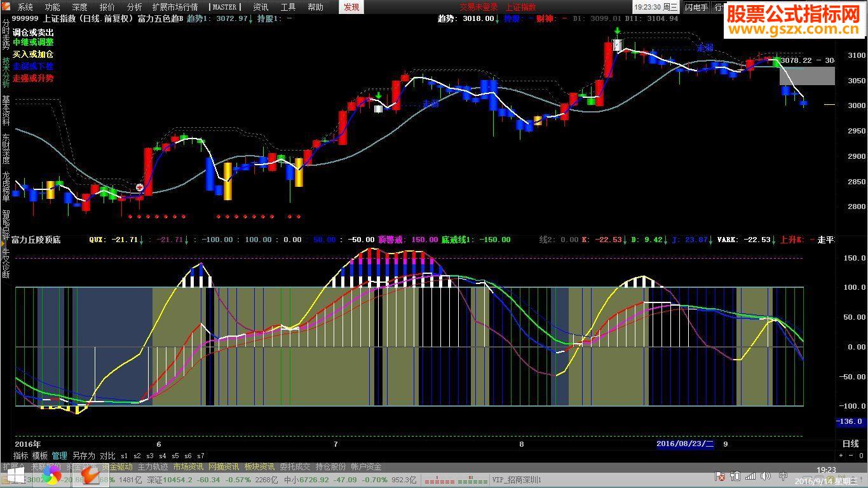Click the 买入或加仓 legend text
The width and height of the screenshot is (868, 488).
point(33,55)
